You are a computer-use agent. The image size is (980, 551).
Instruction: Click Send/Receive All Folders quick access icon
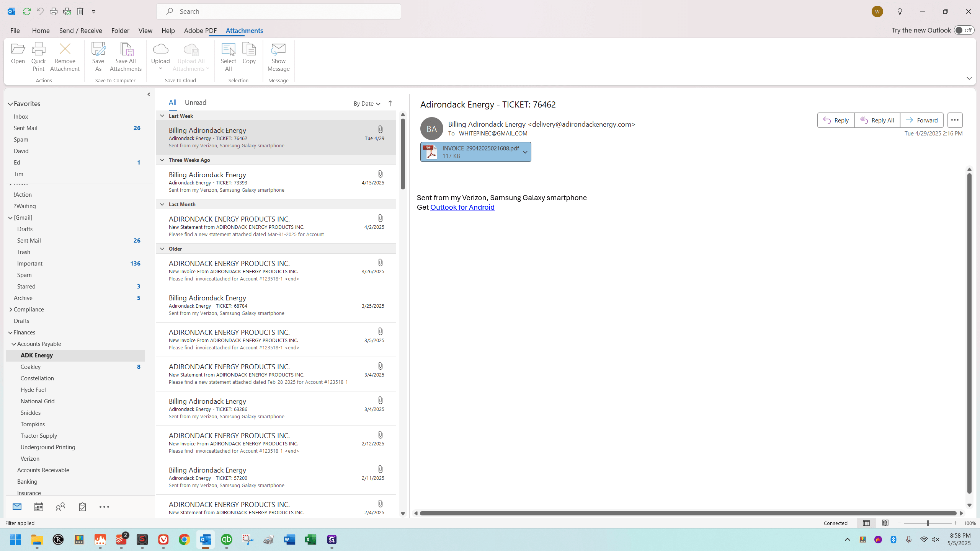click(x=26, y=11)
